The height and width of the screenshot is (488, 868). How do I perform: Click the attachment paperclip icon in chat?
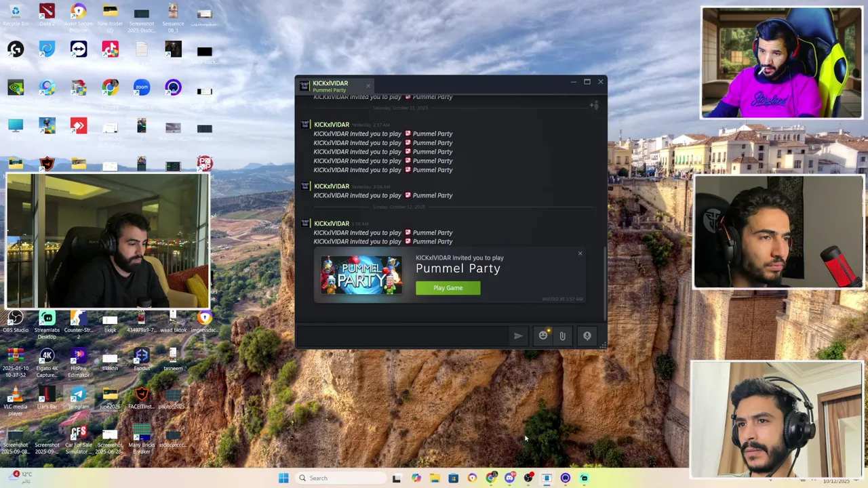(562, 335)
